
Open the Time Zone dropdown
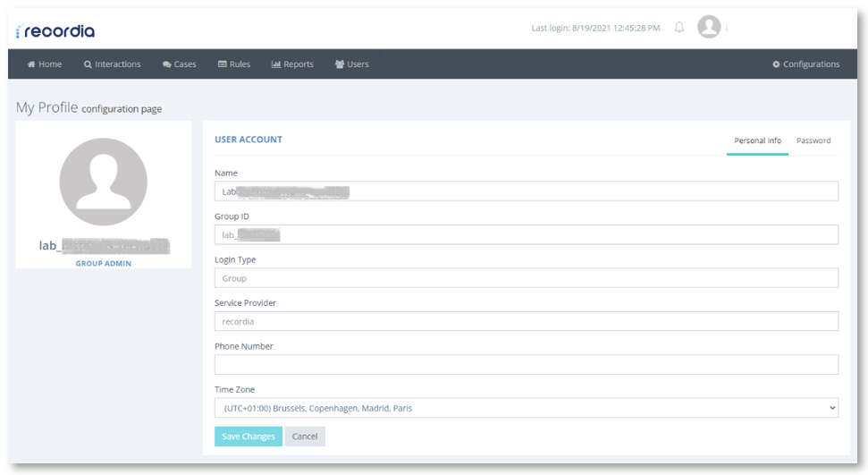(526, 407)
